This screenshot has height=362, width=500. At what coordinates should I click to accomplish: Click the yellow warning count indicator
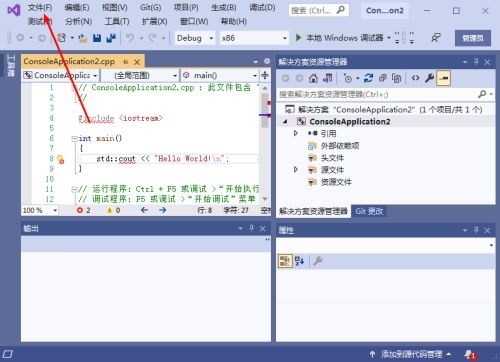point(113,210)
